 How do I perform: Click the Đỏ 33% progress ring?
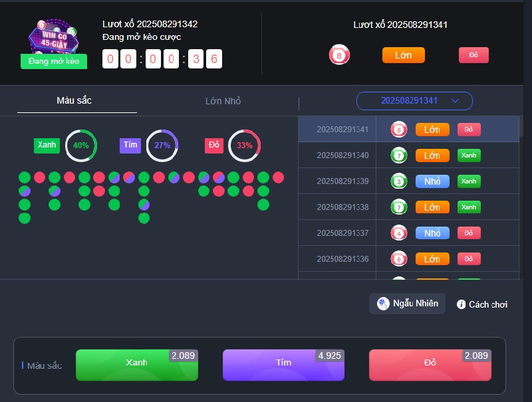tap(244, 146)
